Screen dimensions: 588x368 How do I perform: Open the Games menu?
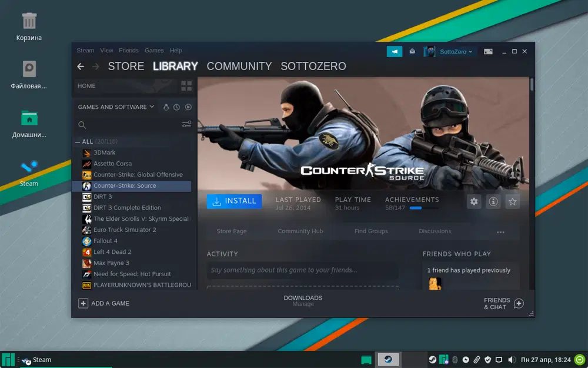point(154,50)
